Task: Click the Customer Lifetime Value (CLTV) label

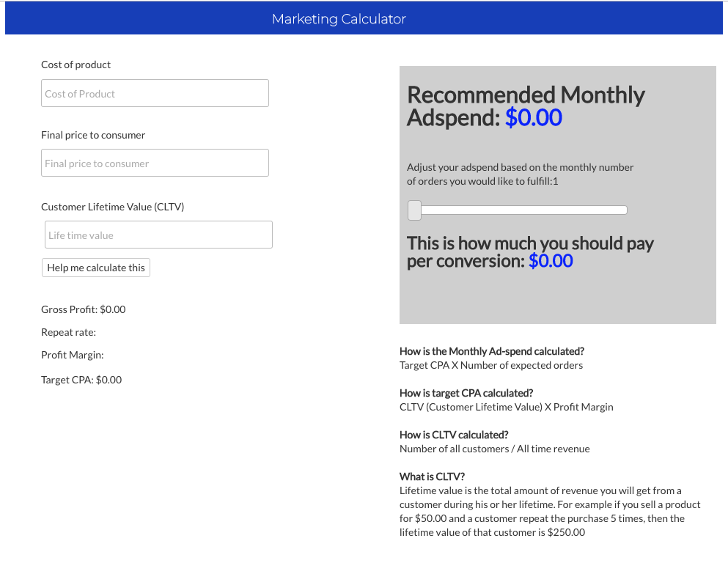Action: (112, 206)
